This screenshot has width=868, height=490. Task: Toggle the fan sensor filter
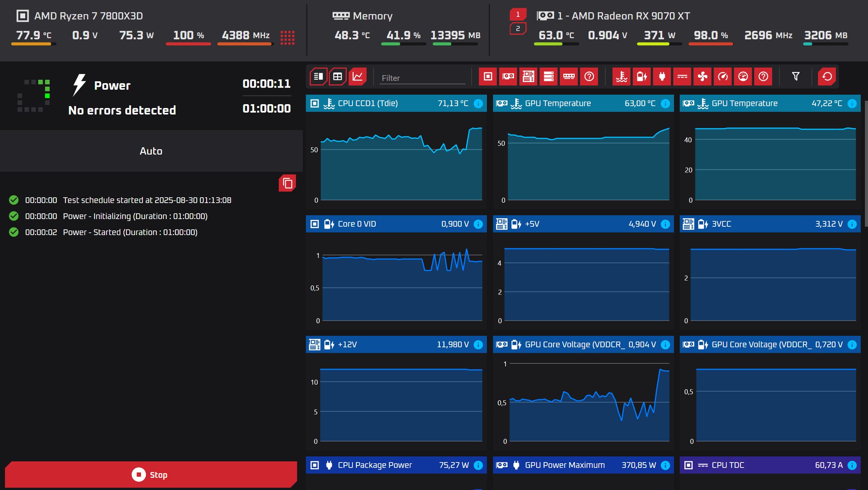point(702,77)
